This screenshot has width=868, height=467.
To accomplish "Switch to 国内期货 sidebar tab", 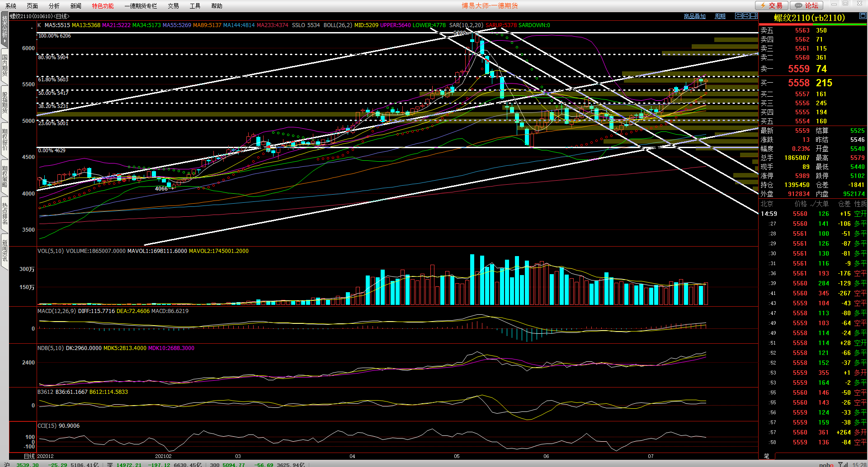I will click(5, 65).
